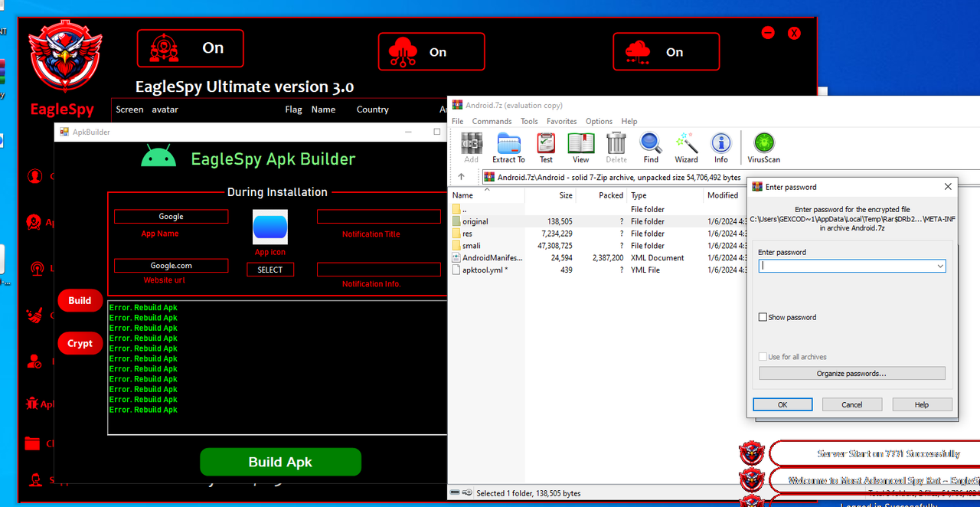This screenshot has width=980, height=507.
Task: Click the first On button with people icon
Action: tap(190, 48)
